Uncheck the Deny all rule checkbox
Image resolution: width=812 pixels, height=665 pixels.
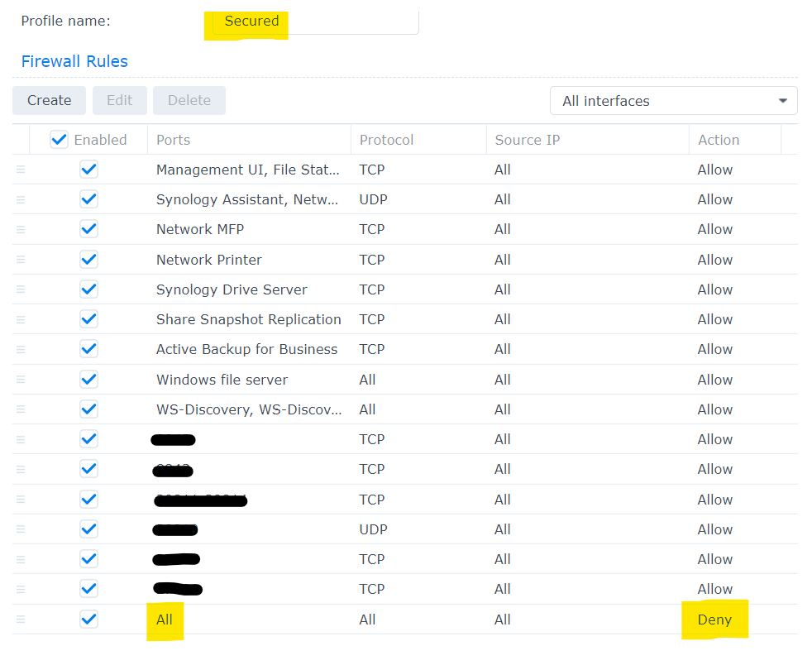[x=88, y=620]
